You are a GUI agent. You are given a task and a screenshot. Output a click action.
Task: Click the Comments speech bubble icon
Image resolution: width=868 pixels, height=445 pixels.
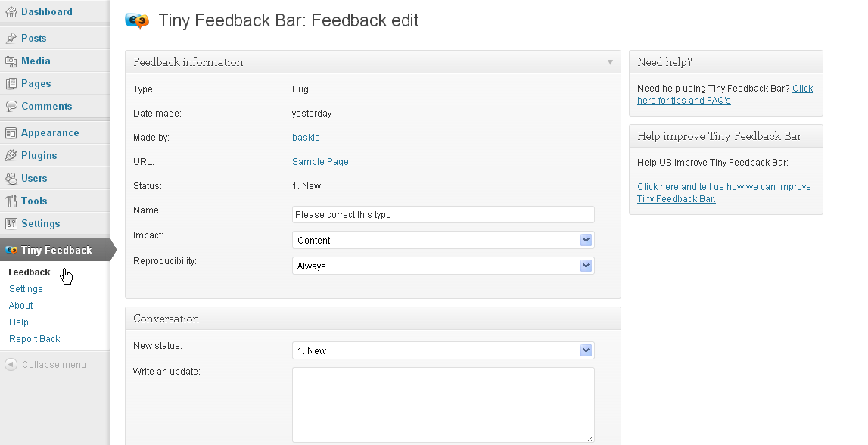click(x=11, y=106)
